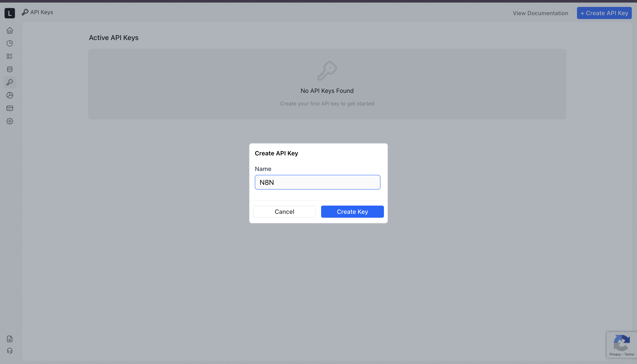Image resolution: width=637 pixels, height=364 pixels.
Task: Open the full pie chart analytics icon
Action: point(10,95)
